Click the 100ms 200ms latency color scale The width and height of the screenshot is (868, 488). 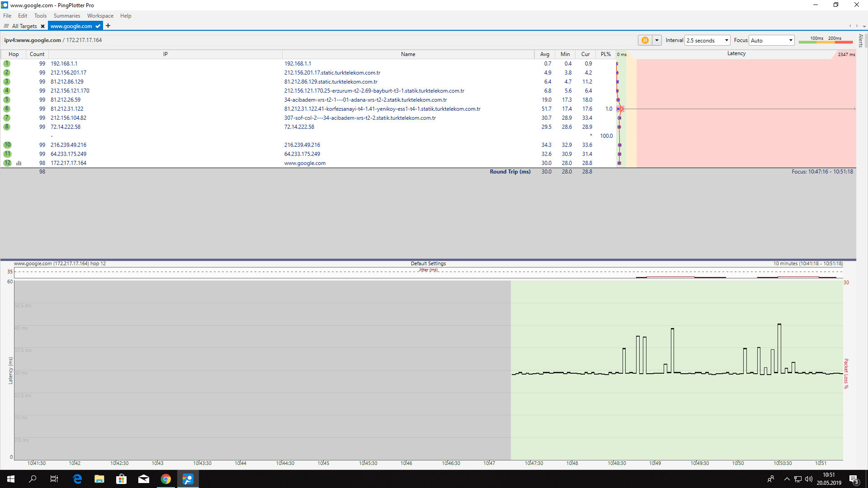point(825,40)
